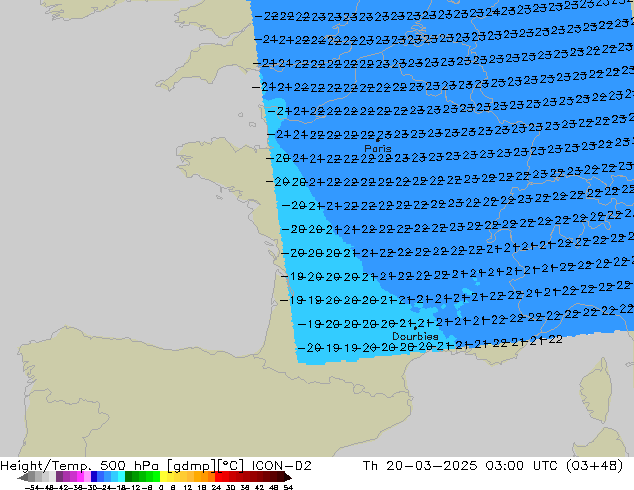Click the cyan swatch in color legend
The height and width of the screenshot is (490, 634).
click(x=121, y=477)
